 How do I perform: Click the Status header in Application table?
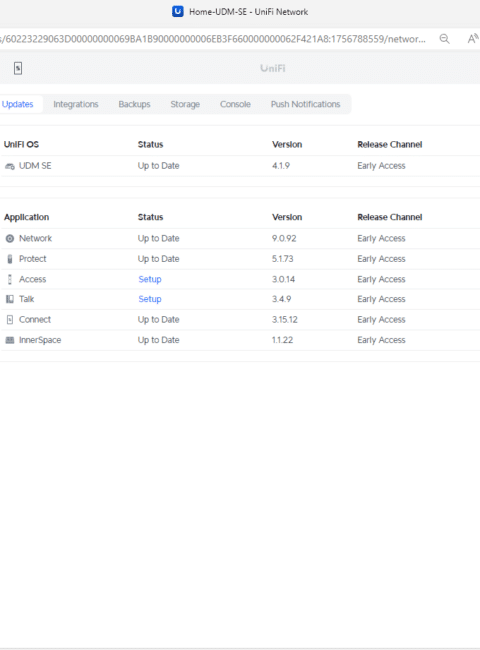150,217
